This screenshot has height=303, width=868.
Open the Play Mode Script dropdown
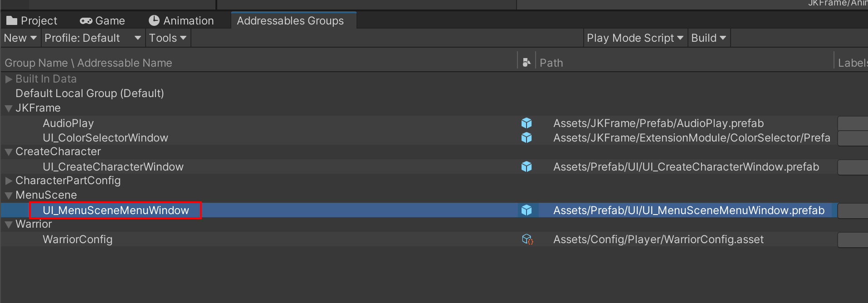[x=634, y=38]
